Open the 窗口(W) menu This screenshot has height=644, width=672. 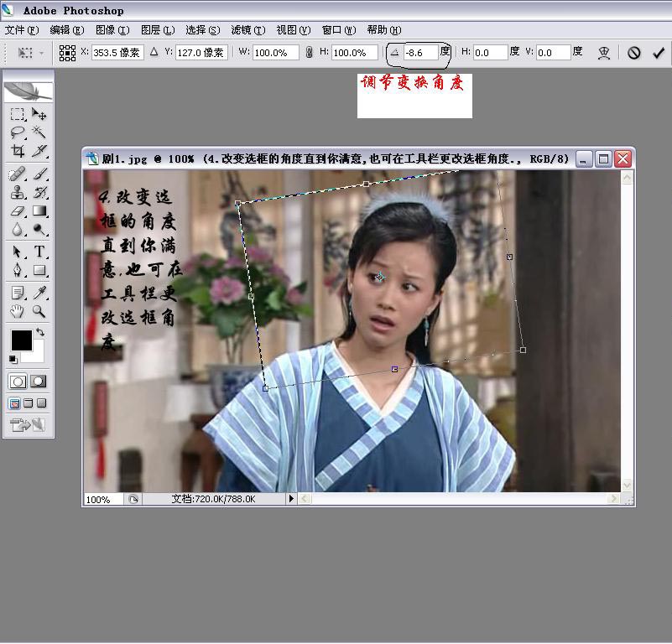(339, 30)
